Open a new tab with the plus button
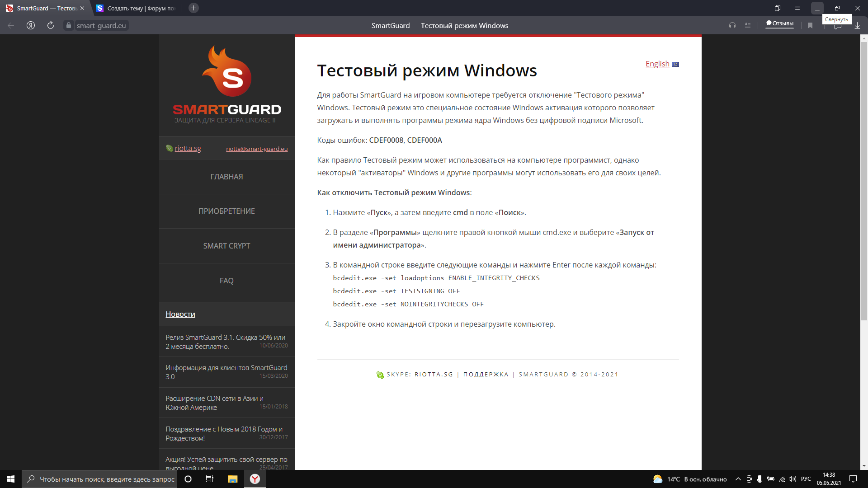The height and width of the screenshot is (488, 868). coord(193,8)
